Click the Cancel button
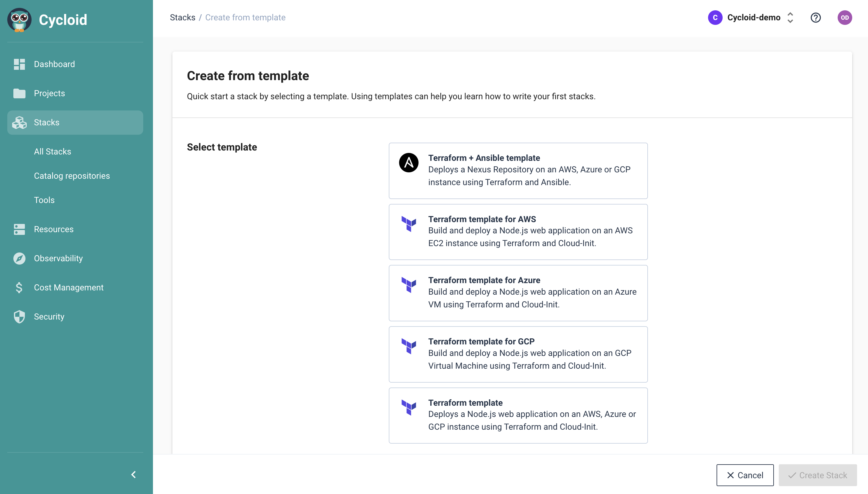 745,475
